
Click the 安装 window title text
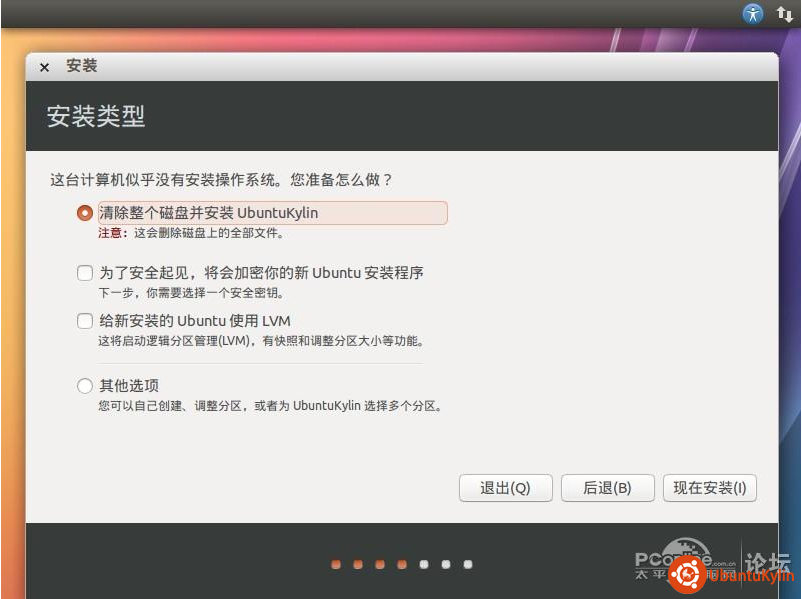(x=82, y=66)
